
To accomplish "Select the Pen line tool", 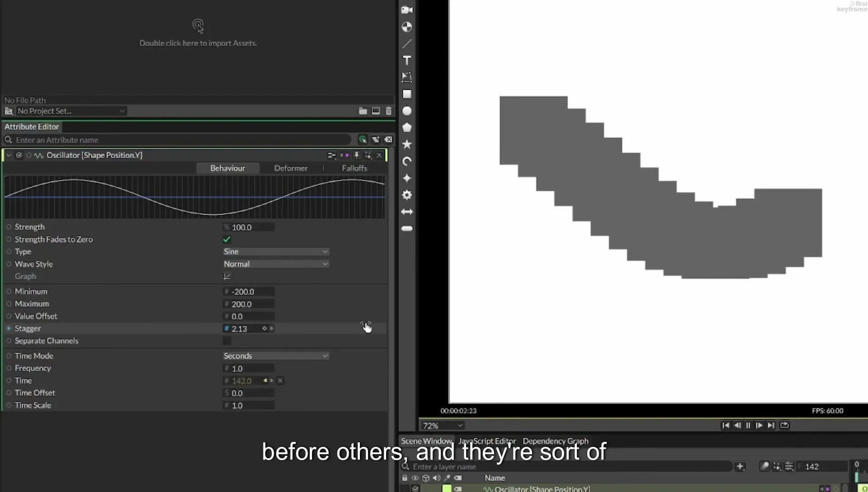I will pyautogui.click(x=407, y=44).
